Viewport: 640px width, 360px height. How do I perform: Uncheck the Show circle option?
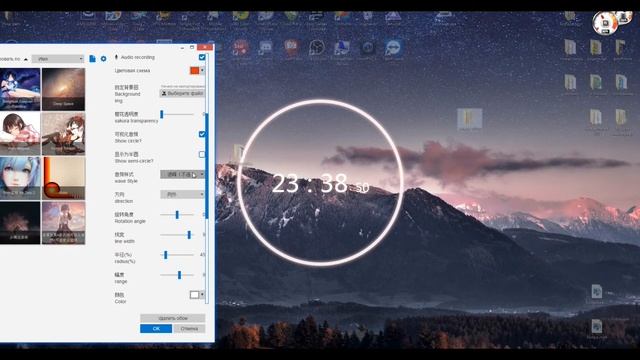(202, 134)
